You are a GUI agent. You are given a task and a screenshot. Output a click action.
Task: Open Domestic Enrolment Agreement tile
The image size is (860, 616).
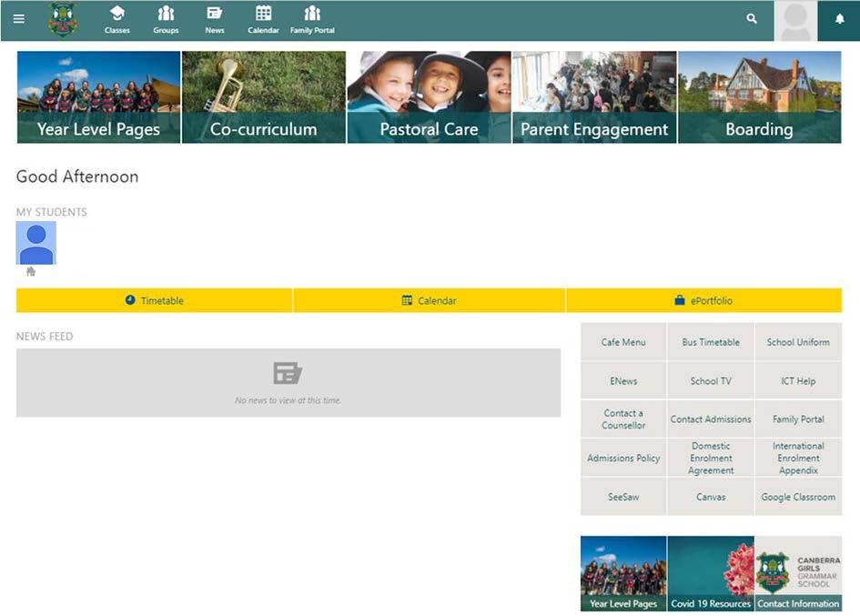coord(711,458)
